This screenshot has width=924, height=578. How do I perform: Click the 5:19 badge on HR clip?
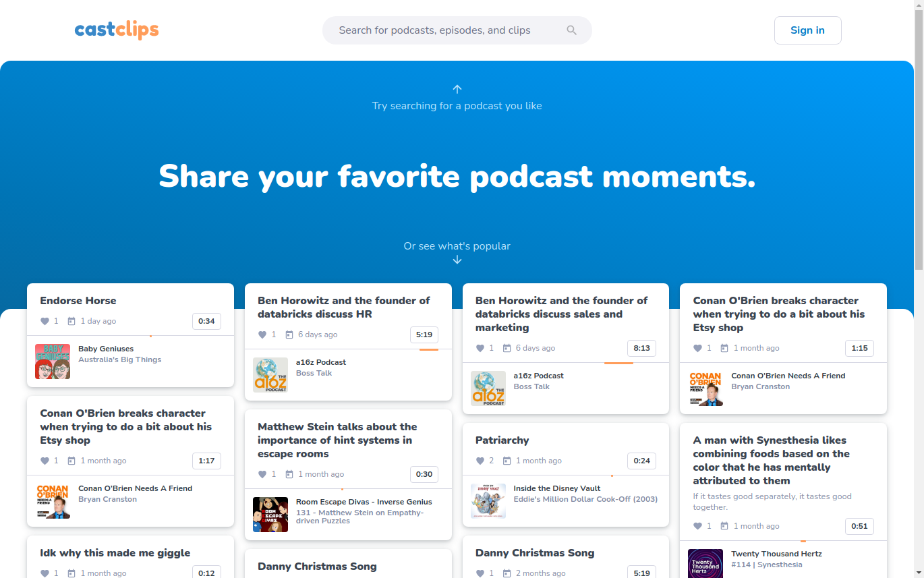pyautogui.click(x=424, y=335)
